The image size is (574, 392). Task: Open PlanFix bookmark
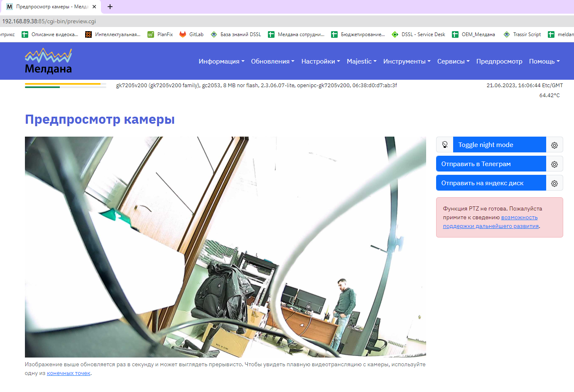161,34
